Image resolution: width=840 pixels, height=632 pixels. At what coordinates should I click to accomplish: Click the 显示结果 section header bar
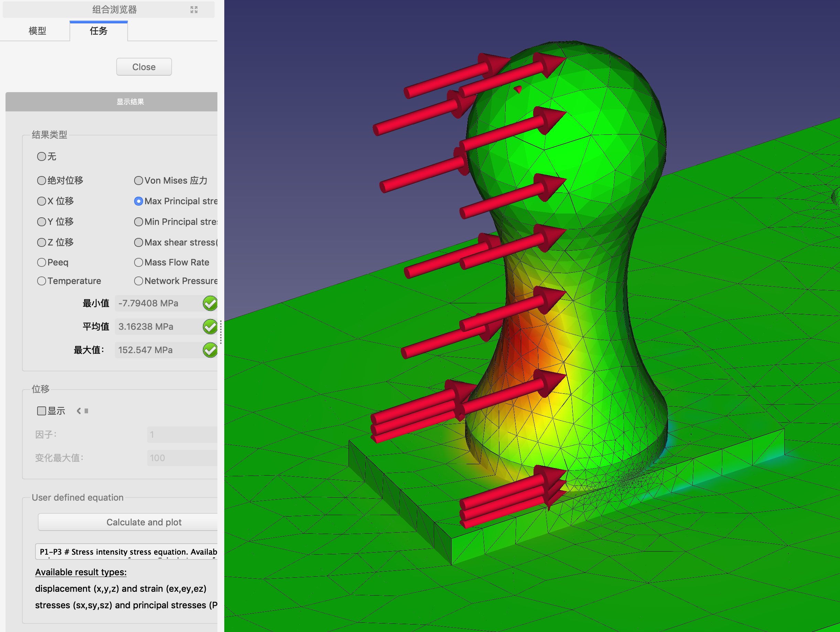pos(130,102)
